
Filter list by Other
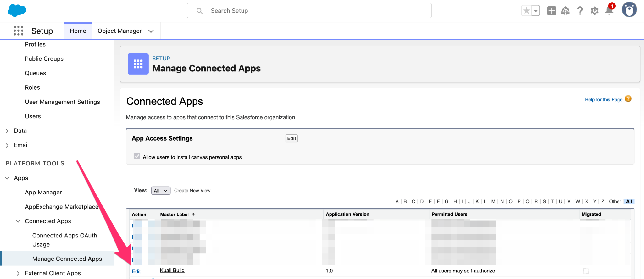pos(615,202)
